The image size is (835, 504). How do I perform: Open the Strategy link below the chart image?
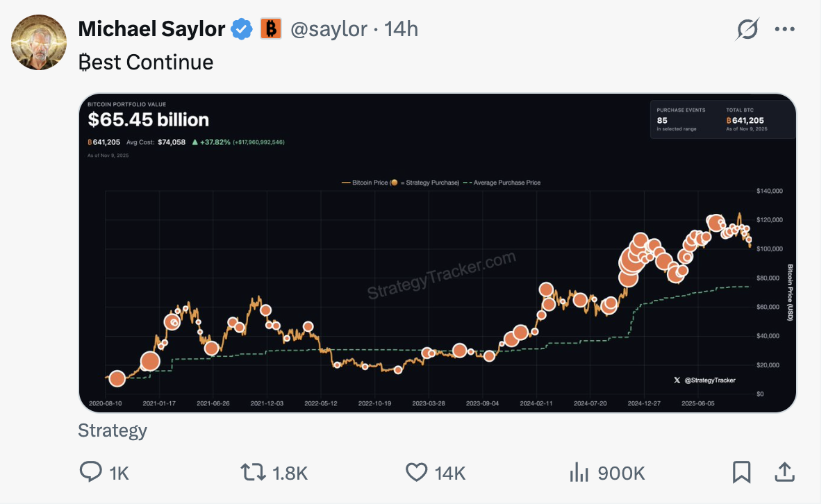112,430
